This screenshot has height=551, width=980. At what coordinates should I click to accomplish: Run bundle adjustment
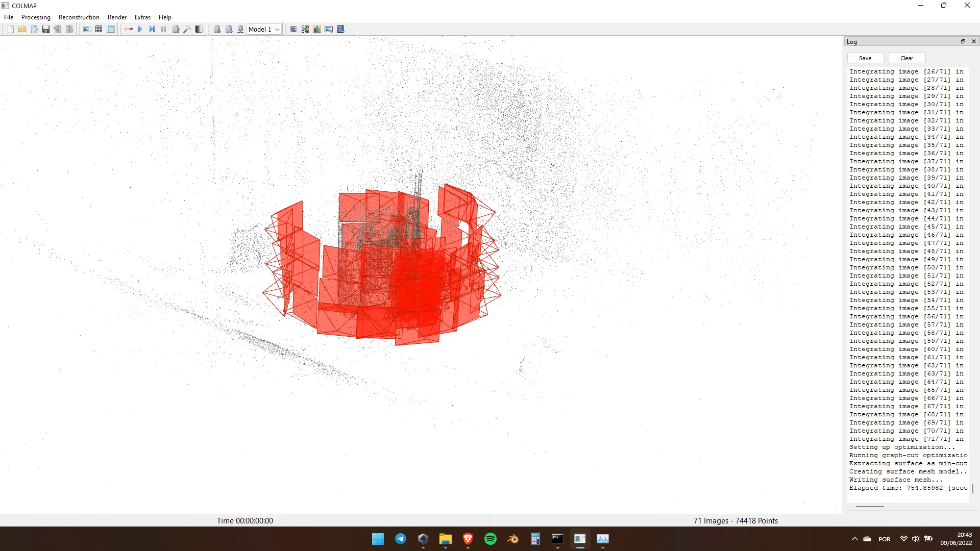click(176, 29)
